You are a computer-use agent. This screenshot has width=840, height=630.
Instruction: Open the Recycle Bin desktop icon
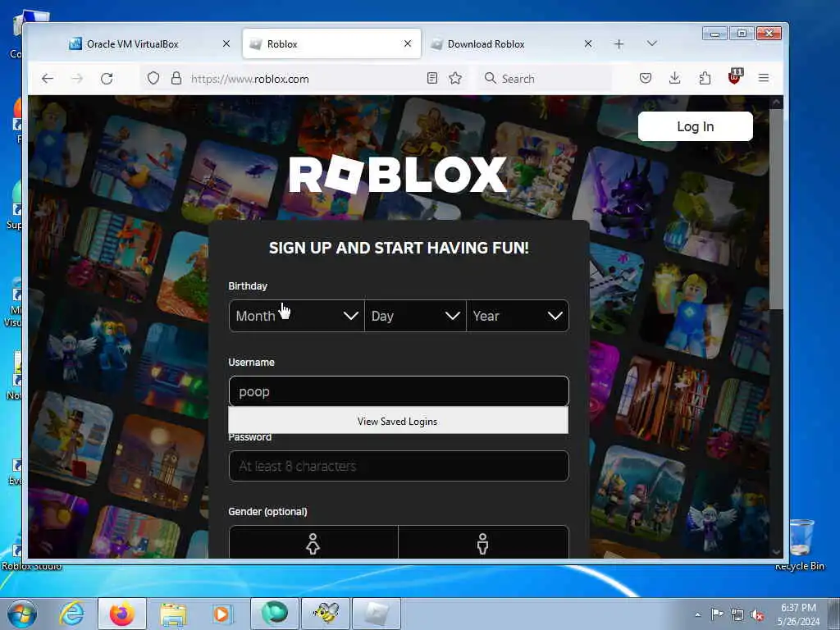pyautogui.click(x=801, y=545)
